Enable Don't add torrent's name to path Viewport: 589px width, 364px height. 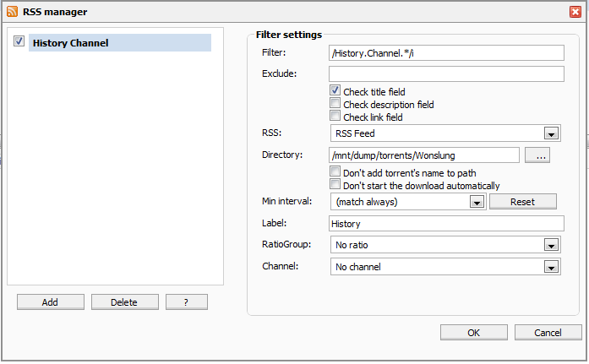335,172
